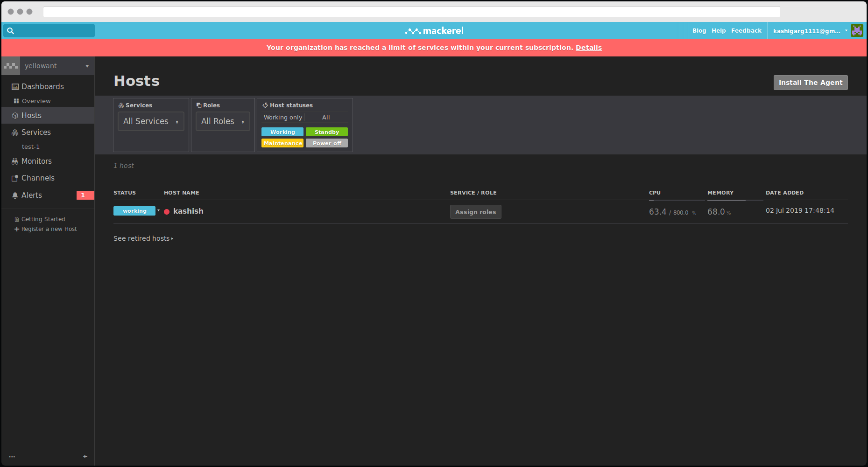Viewport: 868px width, 467px height.
Task: Click the yellowant organization icon
Action: point(11,66)
